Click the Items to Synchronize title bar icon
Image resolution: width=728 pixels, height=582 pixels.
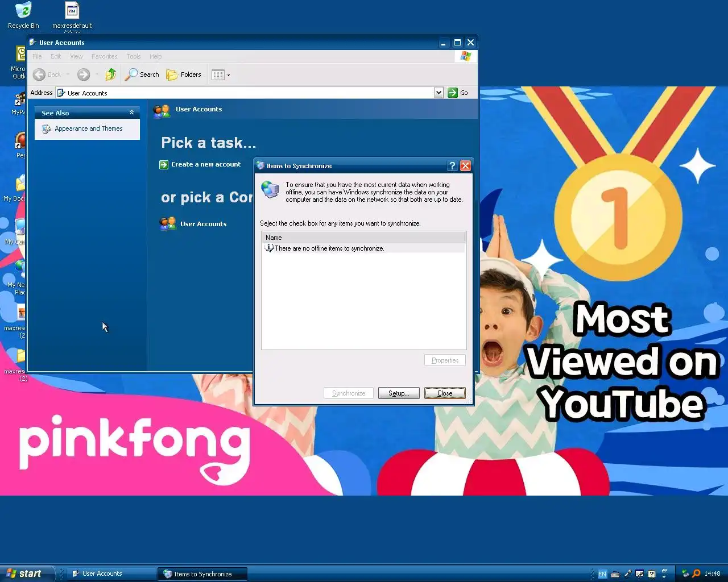260,166
